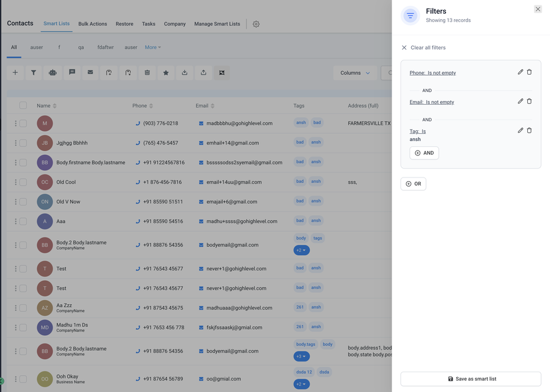Open the filter funnel icon in toolbar

click(x=33, y=73)
